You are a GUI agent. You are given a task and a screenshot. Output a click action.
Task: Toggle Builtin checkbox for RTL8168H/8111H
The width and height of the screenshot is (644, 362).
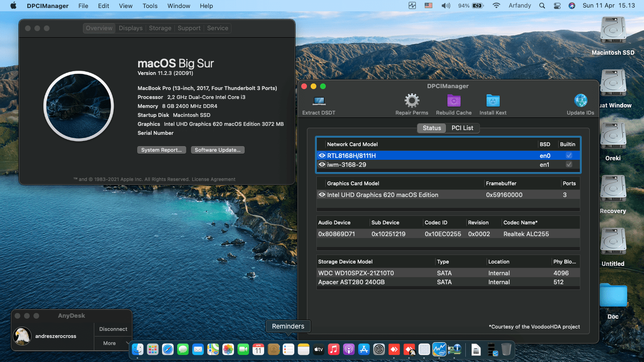click(569, 156)
